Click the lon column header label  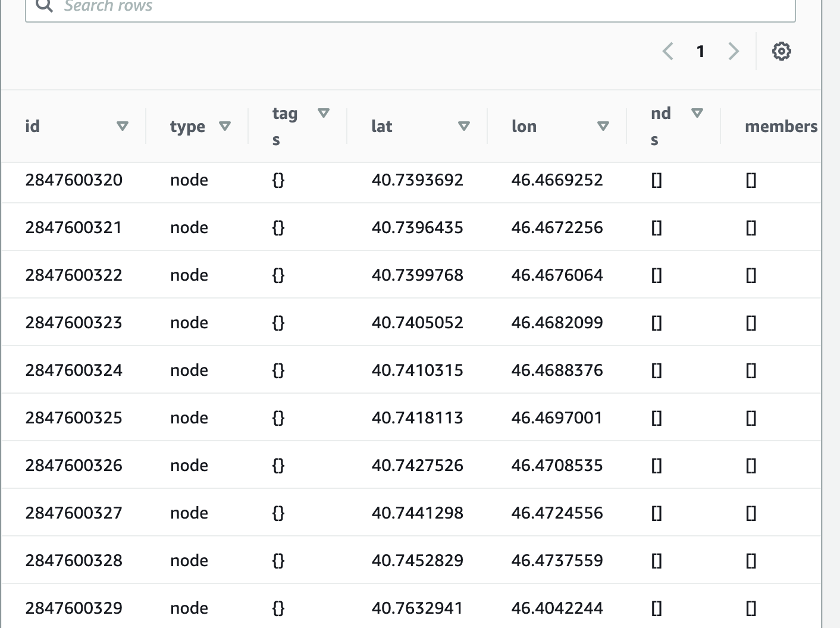[524, 126]
